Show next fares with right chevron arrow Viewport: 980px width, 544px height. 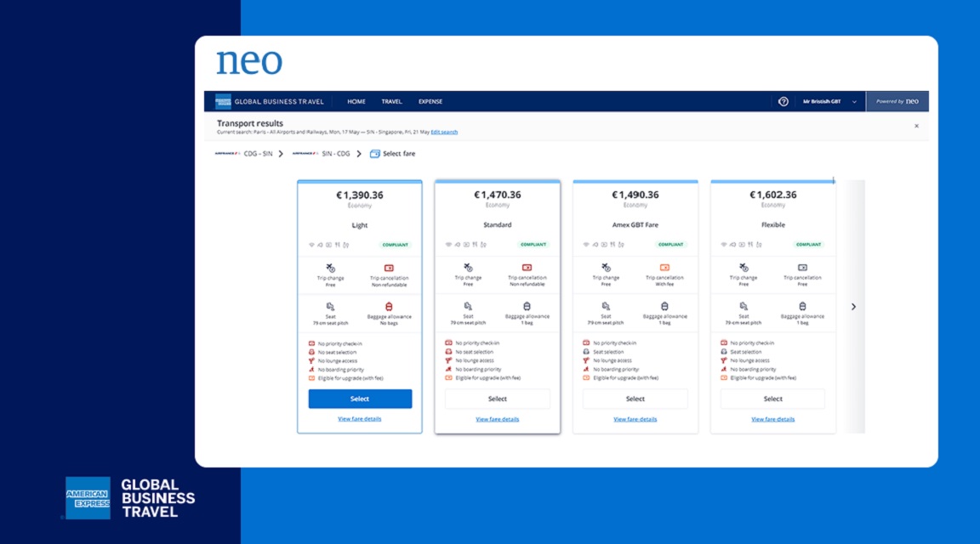coord(853,307)
